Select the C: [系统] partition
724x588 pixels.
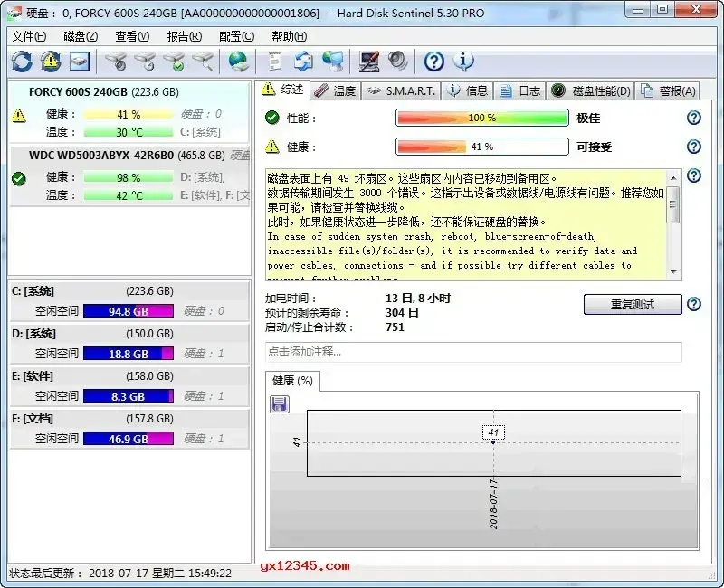coord(129,300)
